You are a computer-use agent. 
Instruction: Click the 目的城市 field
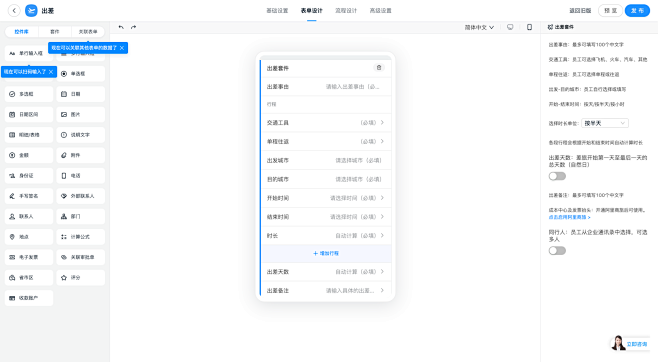(326, 180)
